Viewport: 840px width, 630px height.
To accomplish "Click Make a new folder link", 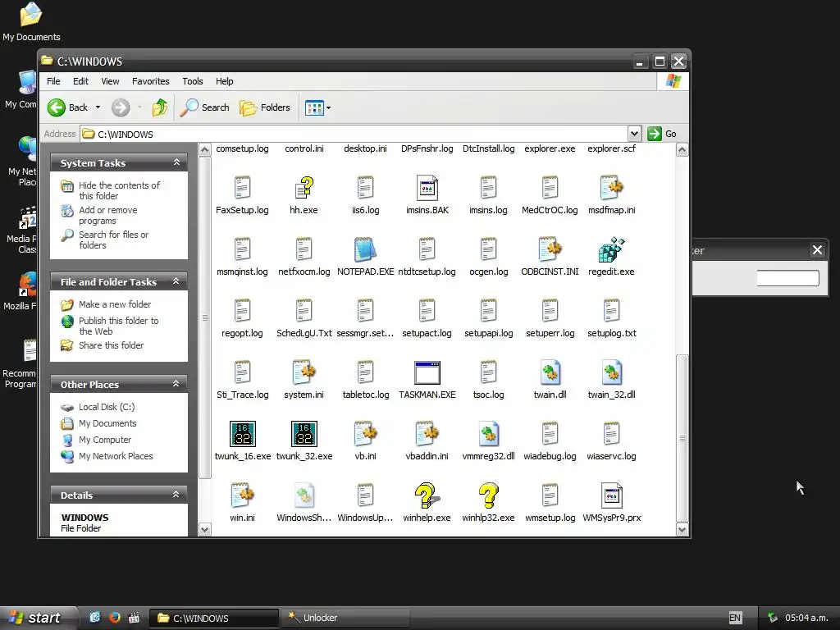I will pos(115,304).
